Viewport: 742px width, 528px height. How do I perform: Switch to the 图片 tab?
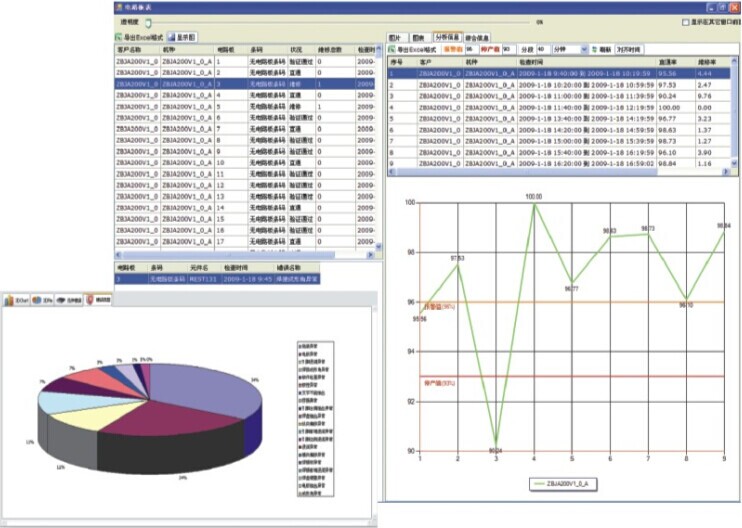pos(395,36)
